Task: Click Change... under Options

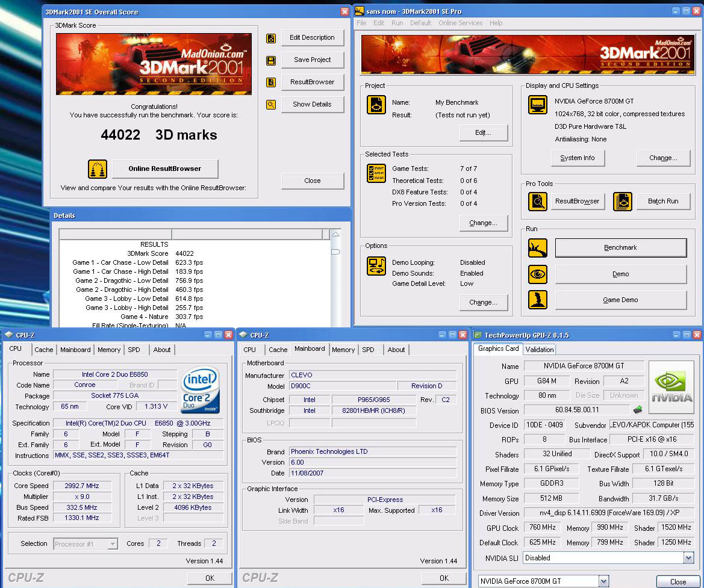Action: (x=484, y=303)
